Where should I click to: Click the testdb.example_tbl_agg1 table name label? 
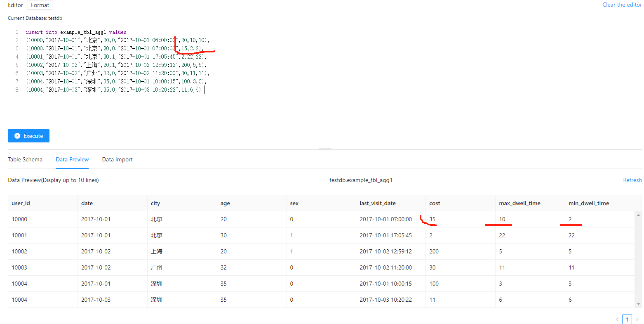coord(361,180)
